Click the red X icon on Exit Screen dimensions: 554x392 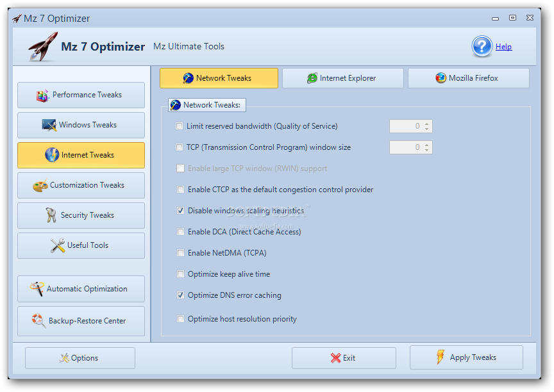coord(335,358)
